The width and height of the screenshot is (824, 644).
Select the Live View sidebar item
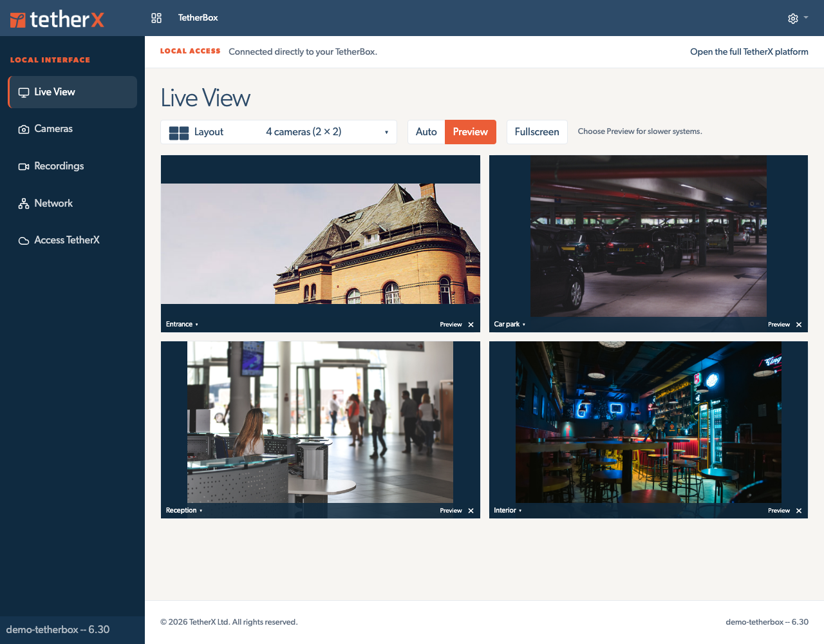pos(73,92)
